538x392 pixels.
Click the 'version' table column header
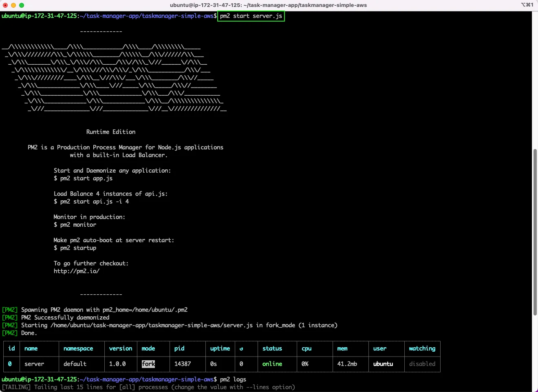pyautogui.click(x=121, y=348)
